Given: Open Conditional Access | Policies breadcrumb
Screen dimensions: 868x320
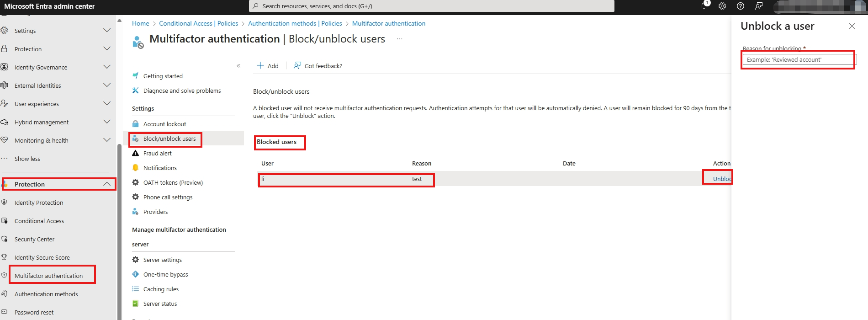Looking at the screenshot, I should (x=198, y=23).
